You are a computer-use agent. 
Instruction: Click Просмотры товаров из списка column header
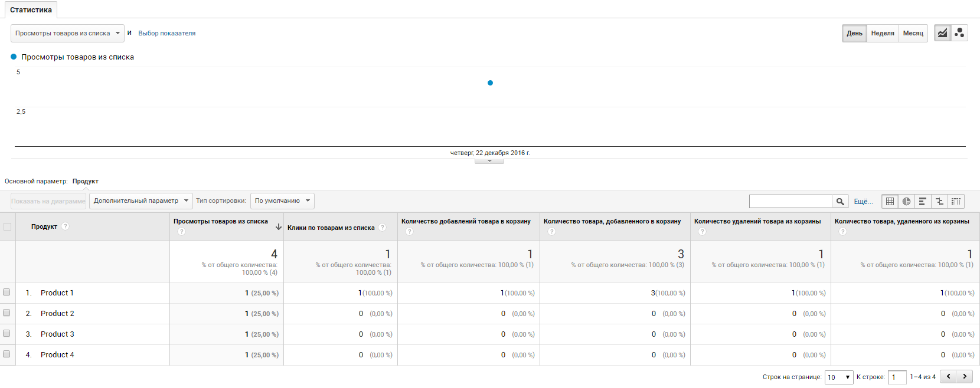tap(221, 221)
